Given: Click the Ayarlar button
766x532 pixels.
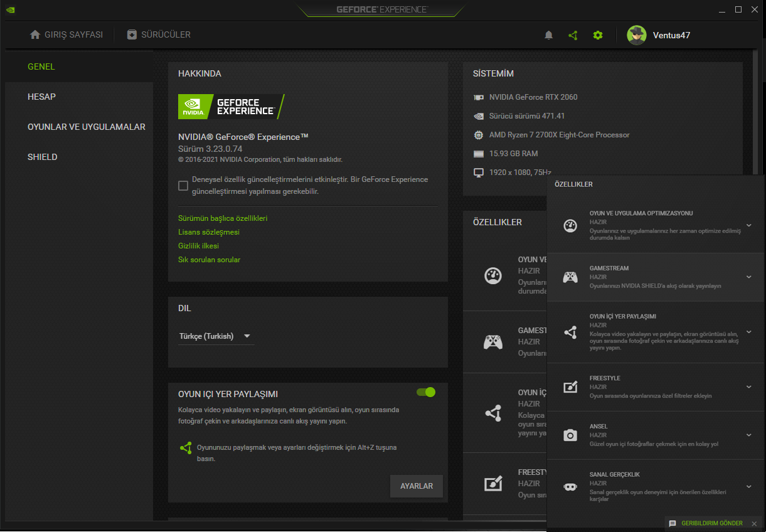Looking at the screenshot, I should click(x=417, y=486).
